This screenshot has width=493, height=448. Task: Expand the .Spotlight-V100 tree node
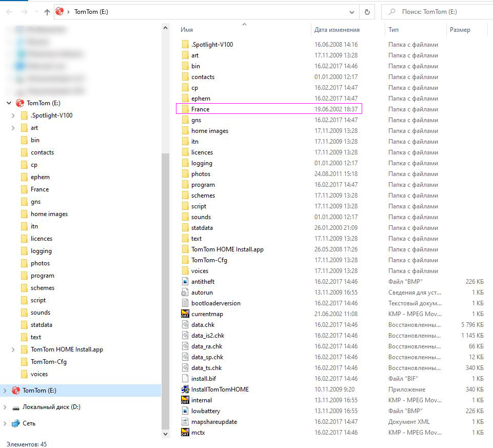pos(13,115)
